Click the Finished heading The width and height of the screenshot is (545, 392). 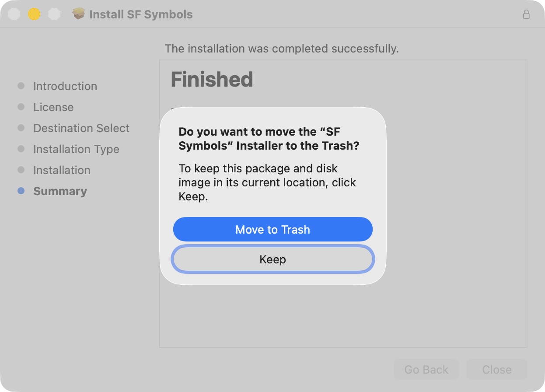(x=212, y=80)
